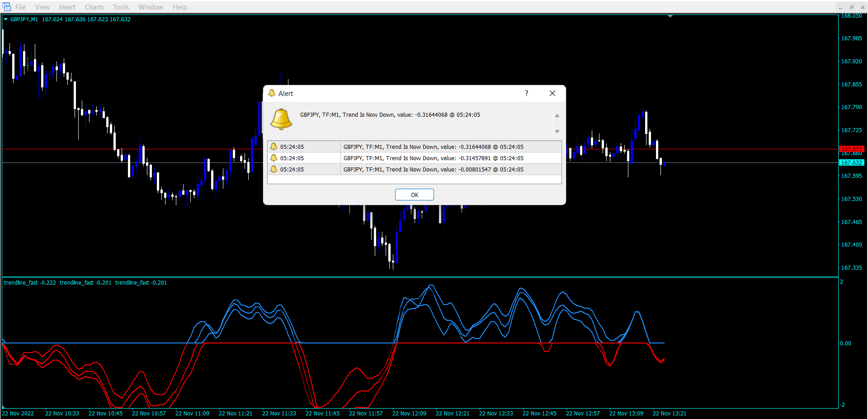Open the Tools menu

click(x=121, y=7)
